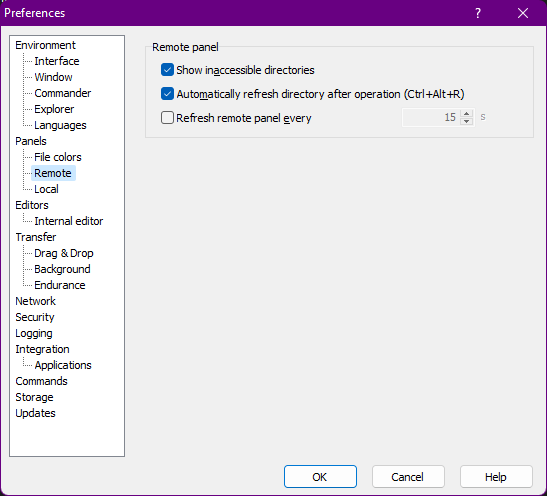
Task: Select Editors category
Action: coord(32,205)
